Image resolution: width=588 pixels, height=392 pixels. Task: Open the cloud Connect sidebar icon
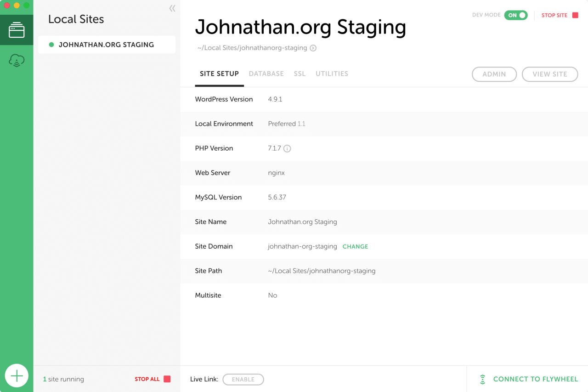[x=17, y=60]
